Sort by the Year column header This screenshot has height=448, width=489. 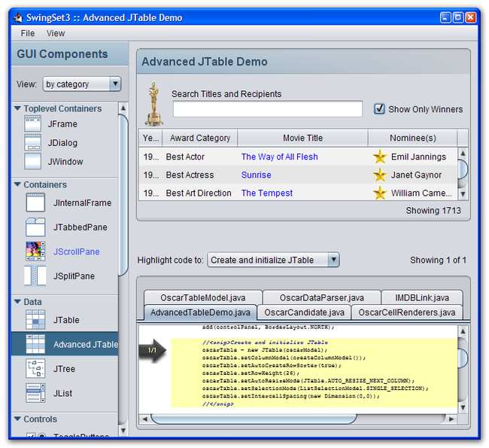(150, 138)
